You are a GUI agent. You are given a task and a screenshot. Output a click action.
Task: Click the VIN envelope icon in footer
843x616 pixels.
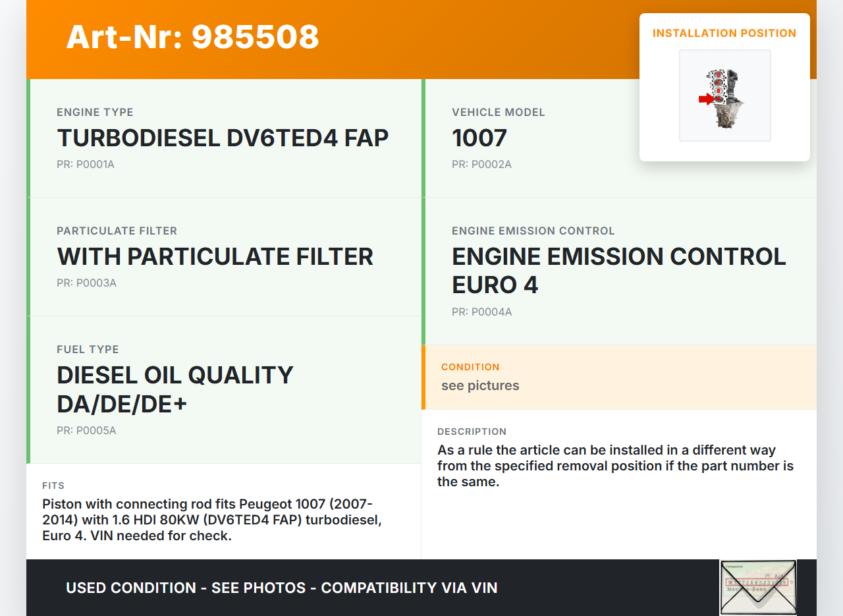757,588
